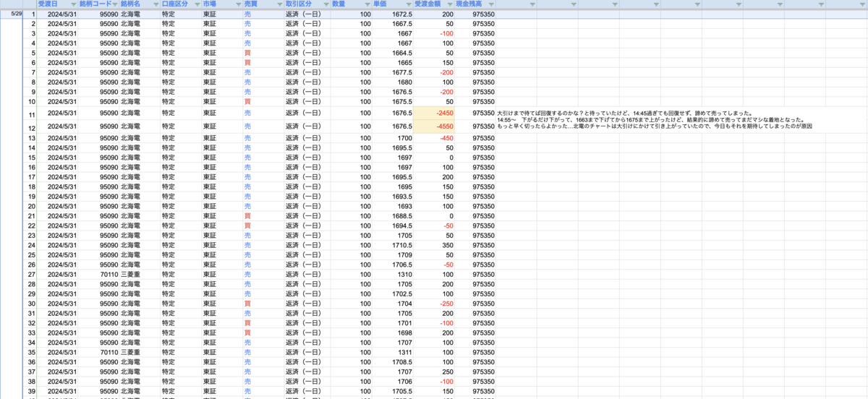Viewport: 868px width, 399px height.
Task: Open the filter dropdown for 銘柄名 column
Action: (x=156, y=4)
